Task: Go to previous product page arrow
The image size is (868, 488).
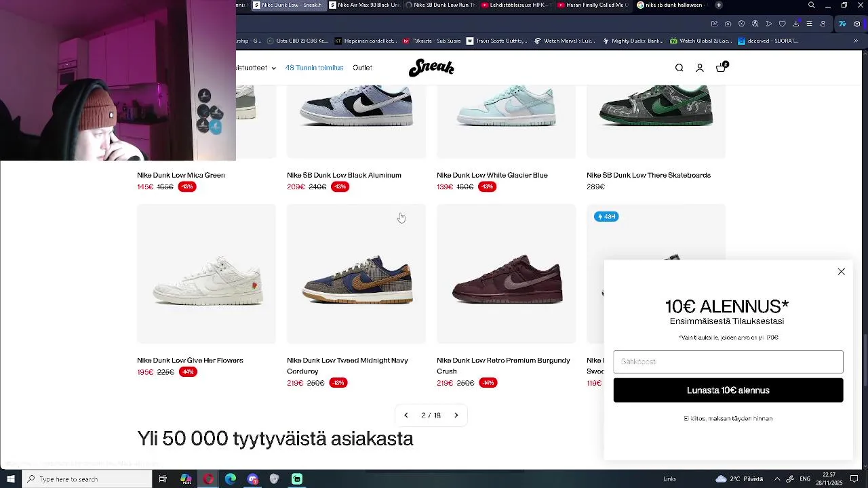Action: point(406,415)
